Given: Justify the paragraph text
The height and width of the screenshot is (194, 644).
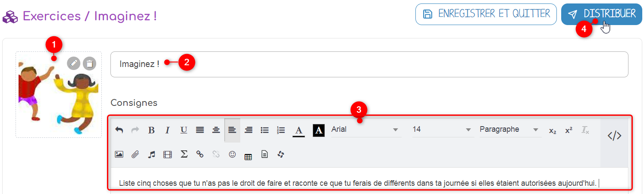Looking at the screenshot, I should [200, 130].
